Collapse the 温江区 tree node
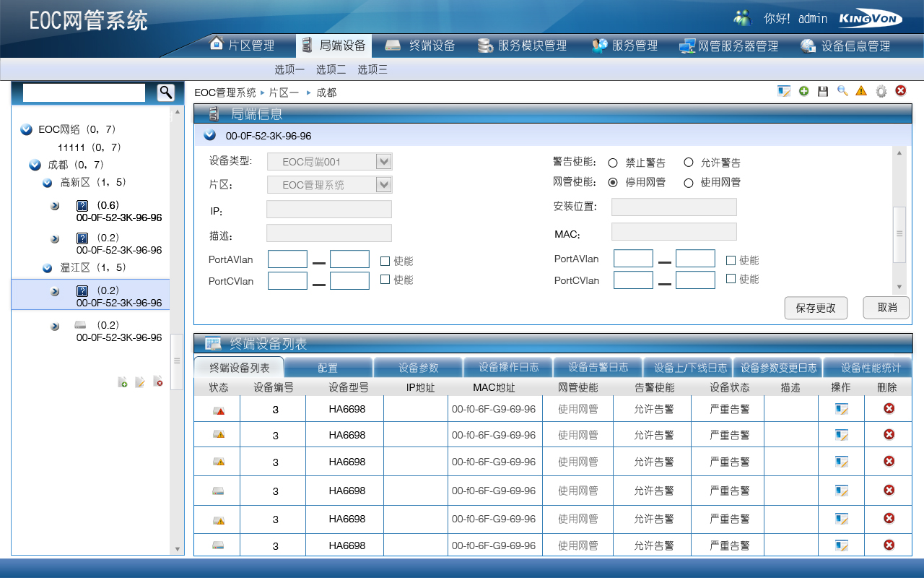The image size is (924, 578). [x=48, y=267]
